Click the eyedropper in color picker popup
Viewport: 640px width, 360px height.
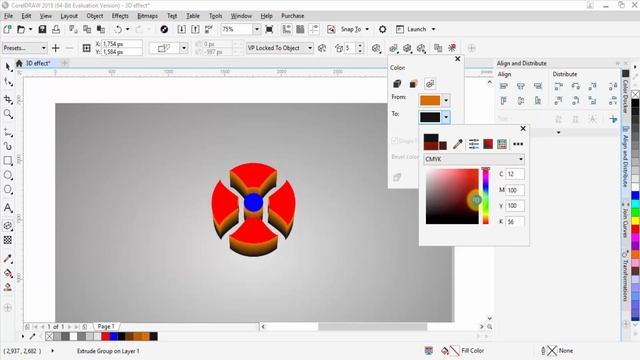(x=458, y=144)
